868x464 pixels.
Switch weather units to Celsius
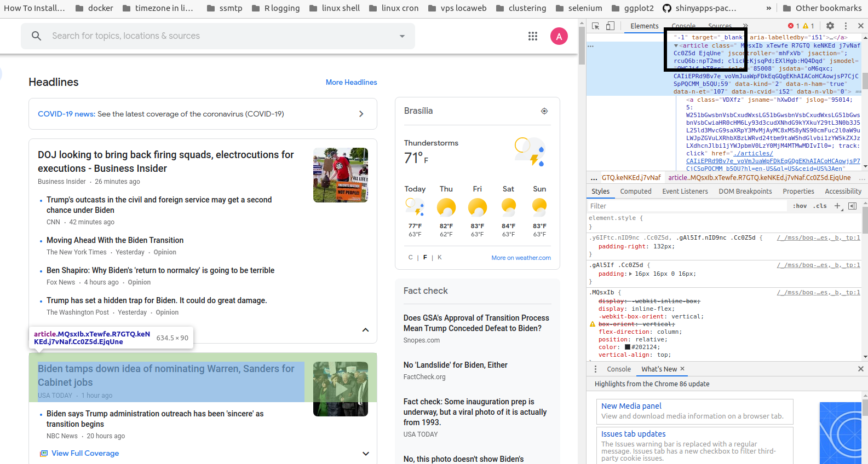410,258
